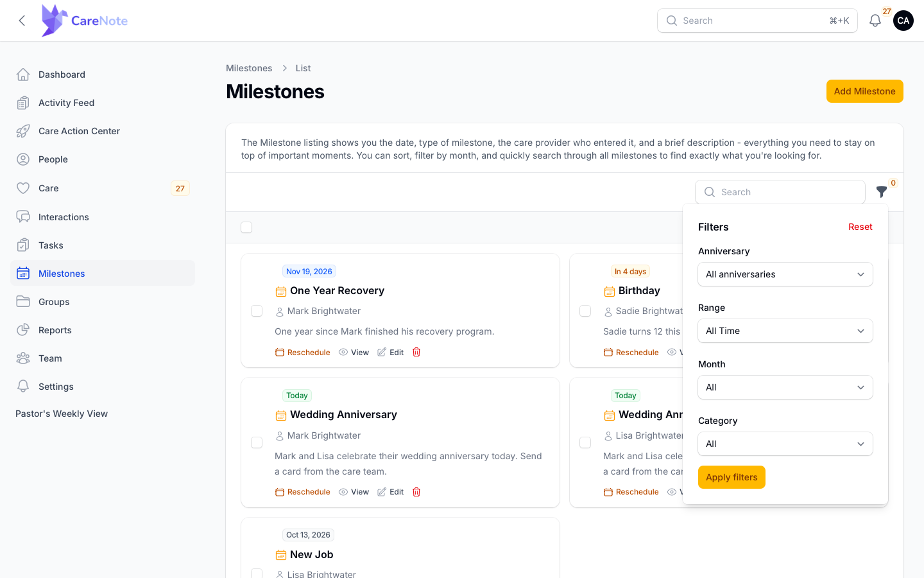Click the Milestones breadcrumb link

[x=249, y=68]
